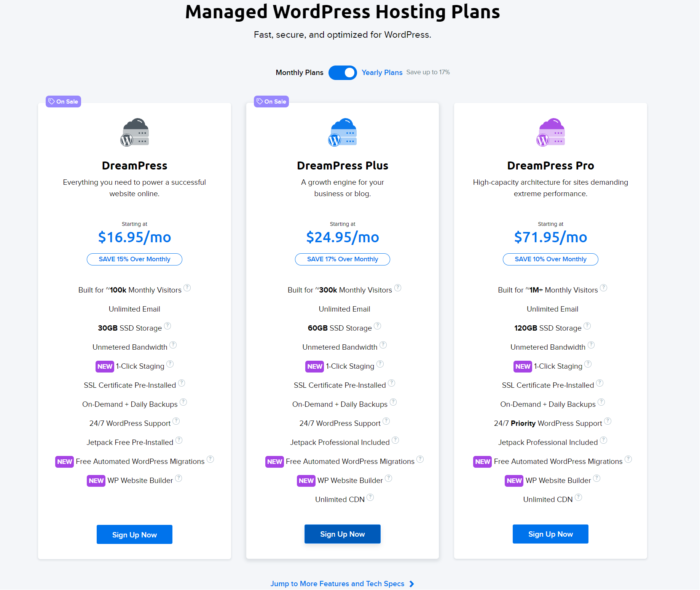Show info for DreamPress Pro SSL Certificate
Image resolution: width=700 pixels, height=590 pixels.
tap(600, 383)
